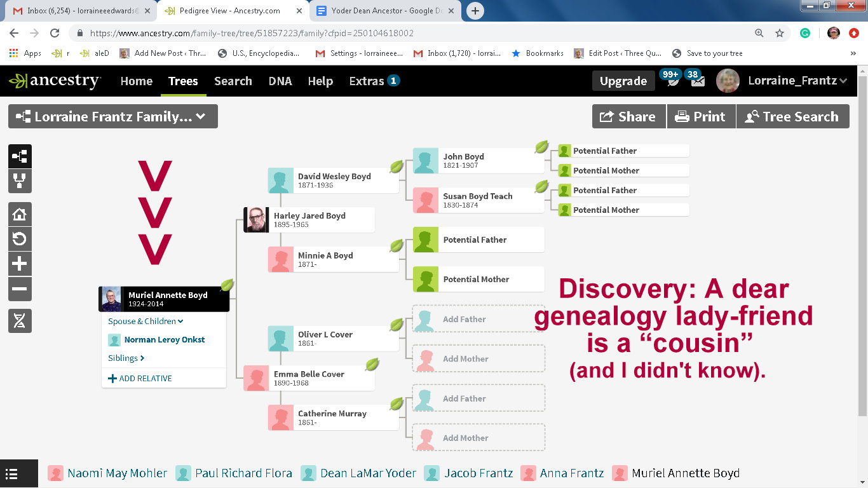Open the DNA helix sidebar icon
The height and width of the screenshot is (488, 868).
point(20,321)
